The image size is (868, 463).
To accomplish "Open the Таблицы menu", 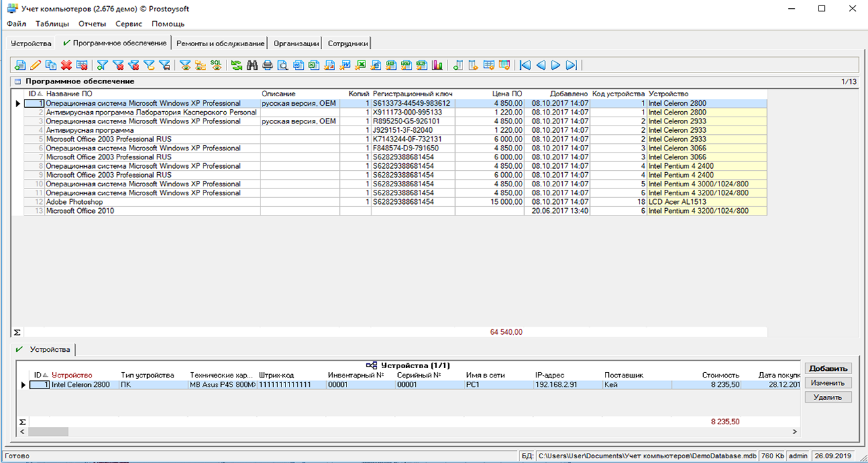I will (52, 24).
